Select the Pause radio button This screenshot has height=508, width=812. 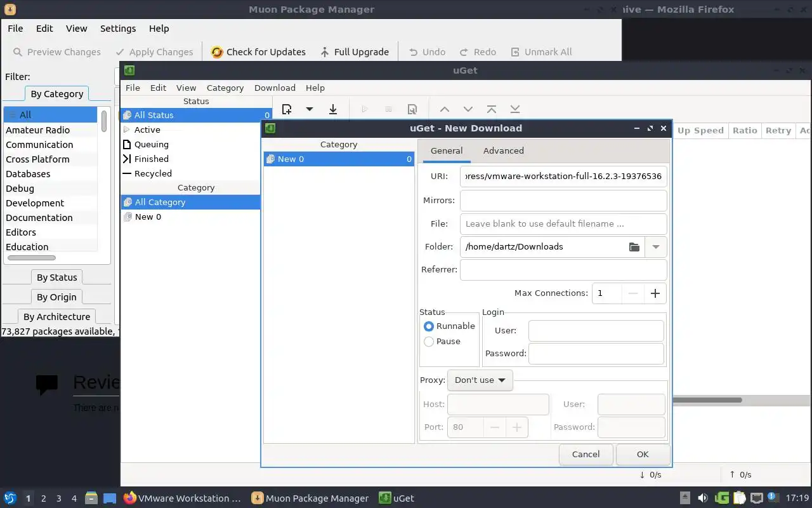point(429,341)
